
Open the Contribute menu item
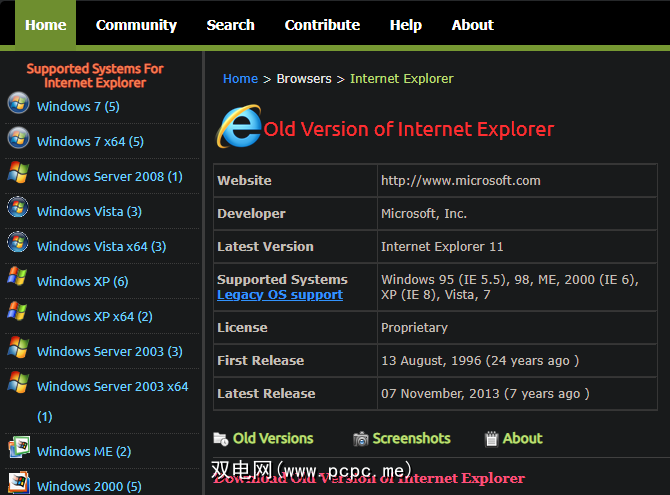tap(322, 25)
